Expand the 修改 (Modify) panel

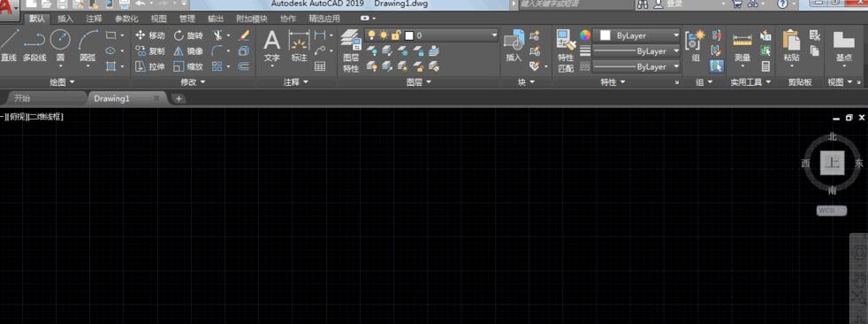click(x=193, y=82)
